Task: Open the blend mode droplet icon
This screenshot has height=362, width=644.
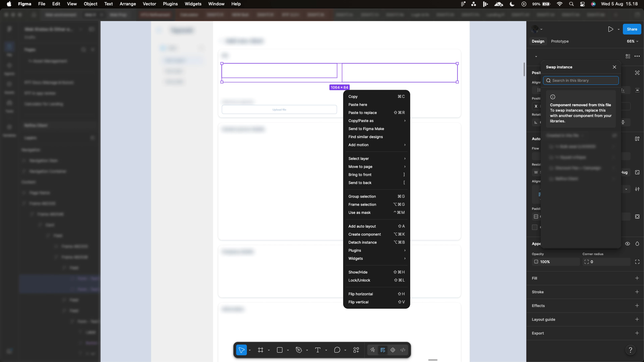Action: click(637, 244)
